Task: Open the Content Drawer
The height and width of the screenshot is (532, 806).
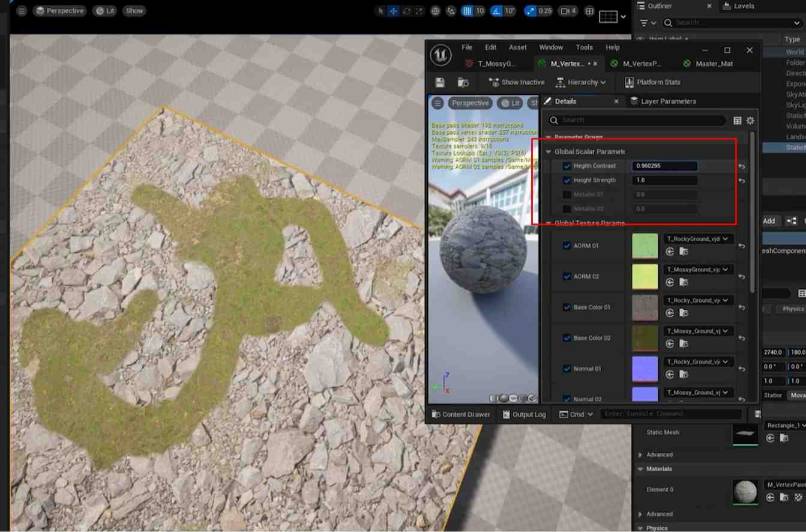Action: coord(461,414)
